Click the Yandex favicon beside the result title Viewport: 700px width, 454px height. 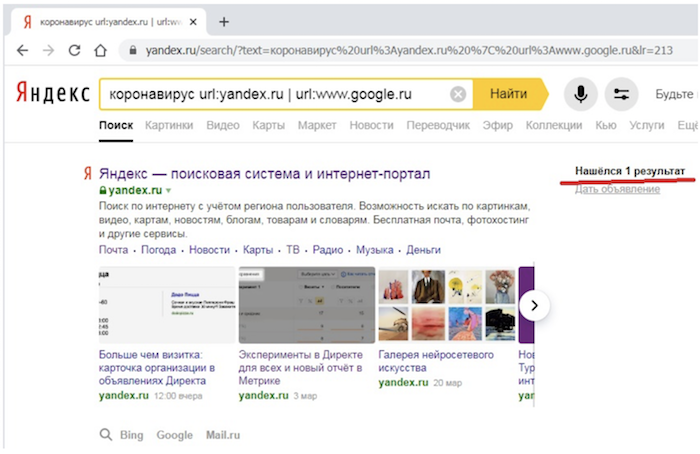[x=88, y=173]
